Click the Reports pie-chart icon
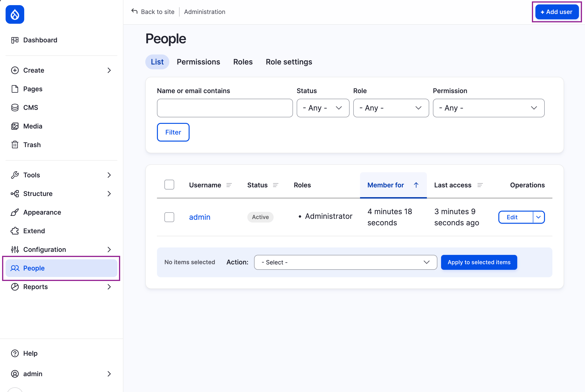Viewport: 585px width, 392px height. [x=15, y=287]
